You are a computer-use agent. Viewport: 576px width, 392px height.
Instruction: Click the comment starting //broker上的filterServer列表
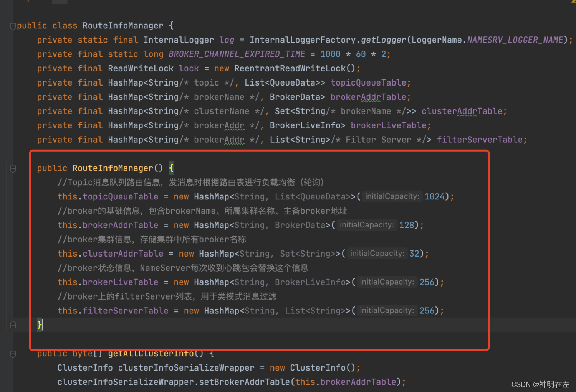click(167, 296)
